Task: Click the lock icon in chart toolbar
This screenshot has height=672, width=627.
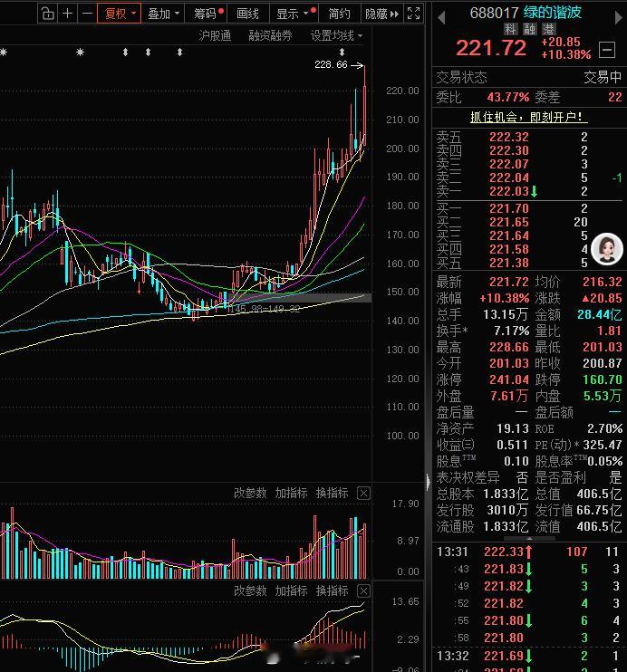Action: [x=48, y=14]
